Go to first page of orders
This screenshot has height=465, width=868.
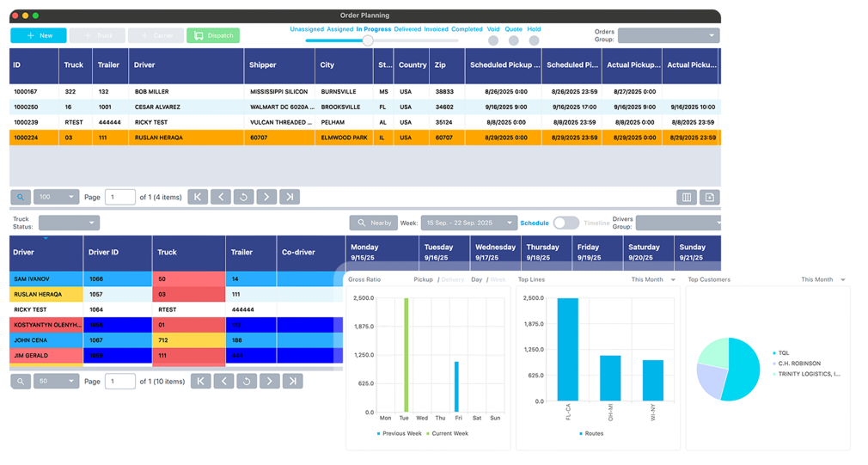point(198,197)
